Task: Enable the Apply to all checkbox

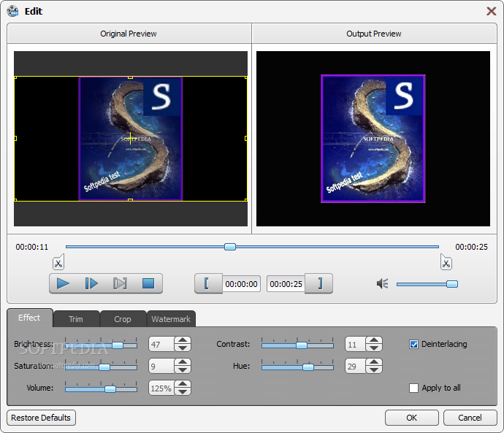Action: pyautogui.click(x=413, y=388)
